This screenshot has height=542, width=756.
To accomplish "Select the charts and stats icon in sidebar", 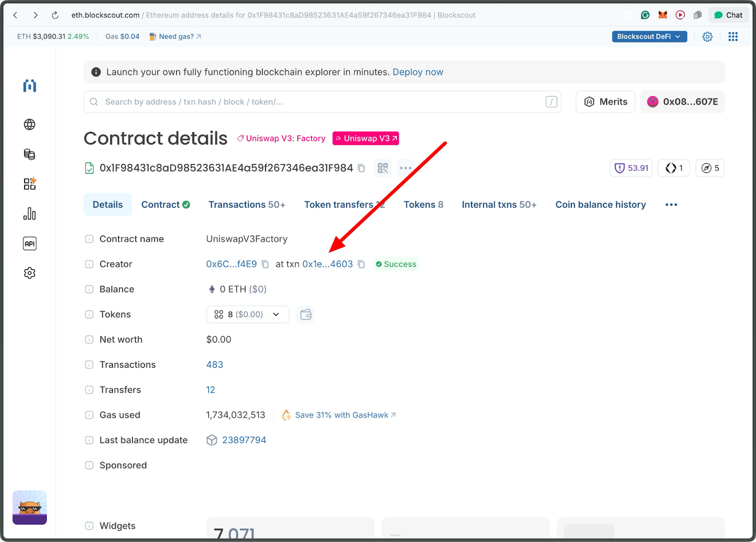I will tap(29, 213).
